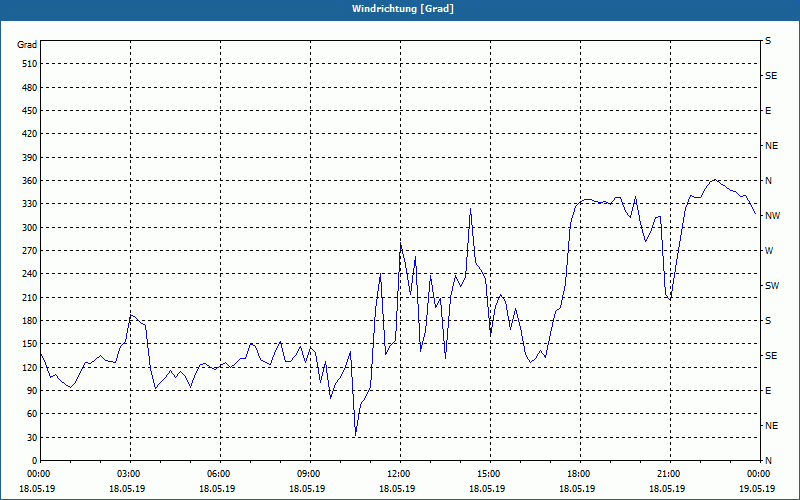This screenshot has height=500, width=800.
Task: Select the 480 y-axis value
Action: coord(30,88)
